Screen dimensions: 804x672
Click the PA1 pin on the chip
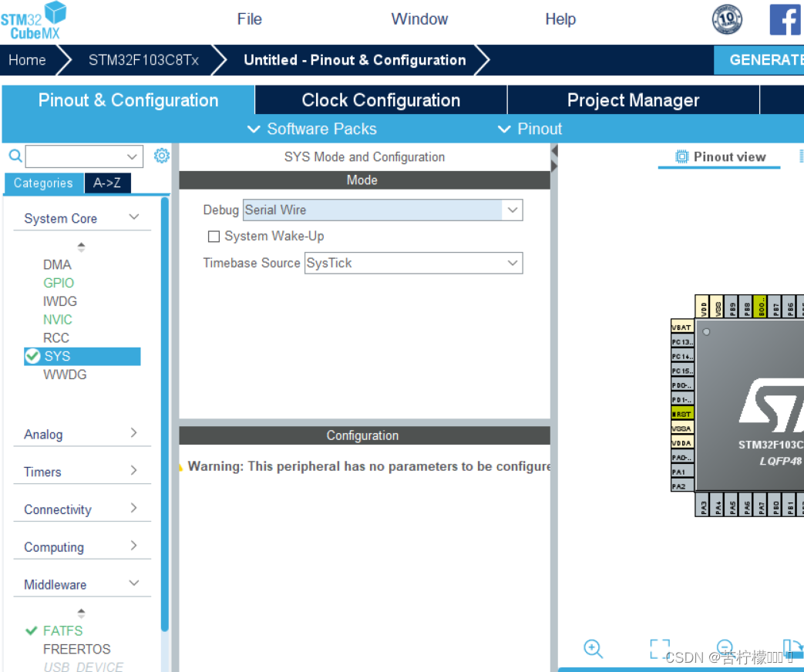pos(682,472)
